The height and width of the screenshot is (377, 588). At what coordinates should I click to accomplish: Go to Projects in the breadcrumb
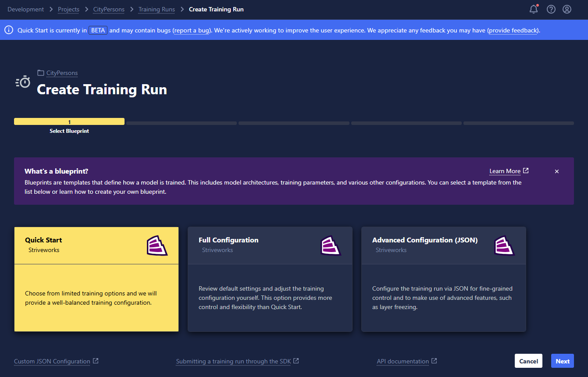click(x=69, y=9)
